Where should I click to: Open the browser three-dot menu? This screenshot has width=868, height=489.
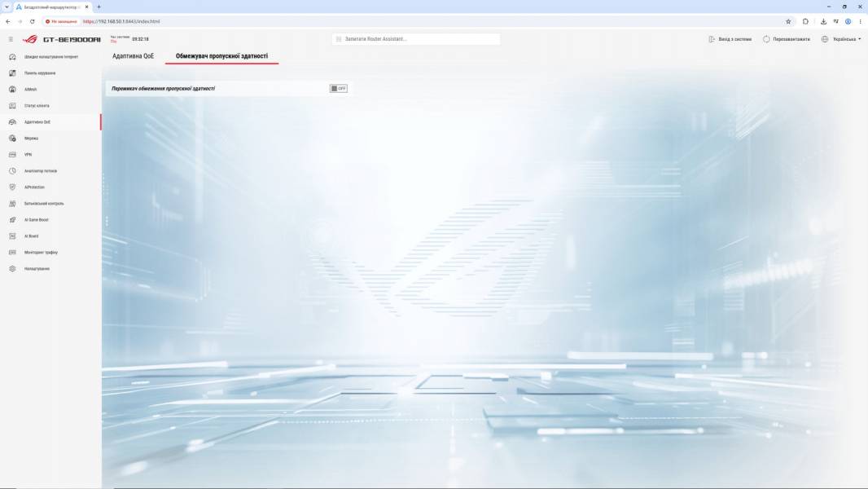860,22
